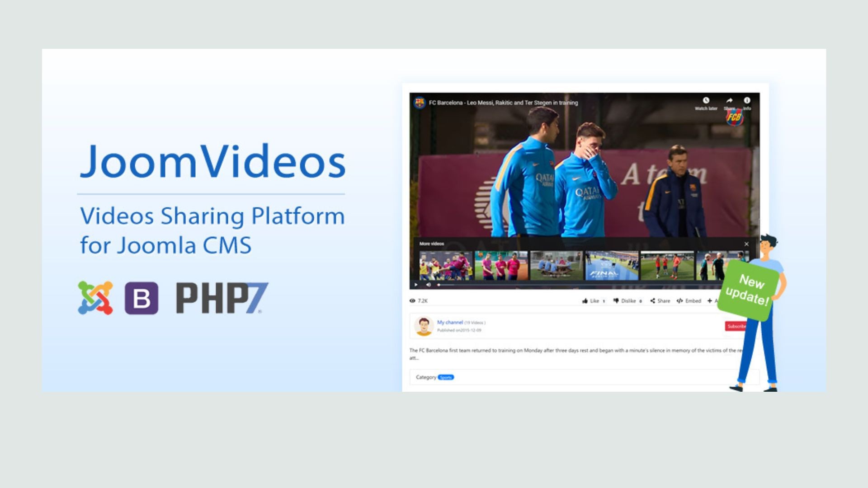Click the 'Published on 2015-12-09' text
Viewport: 868px width, 488px height.
(x=459, y=330)
